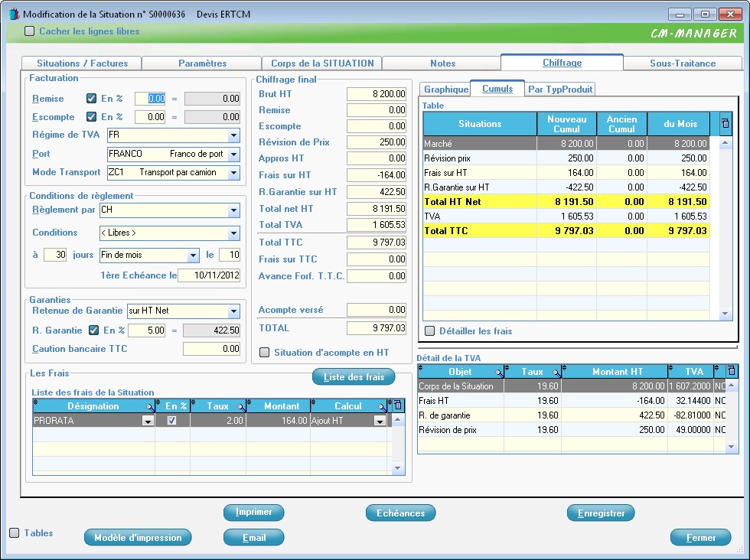Click the Imprimer button

[253, 512]
